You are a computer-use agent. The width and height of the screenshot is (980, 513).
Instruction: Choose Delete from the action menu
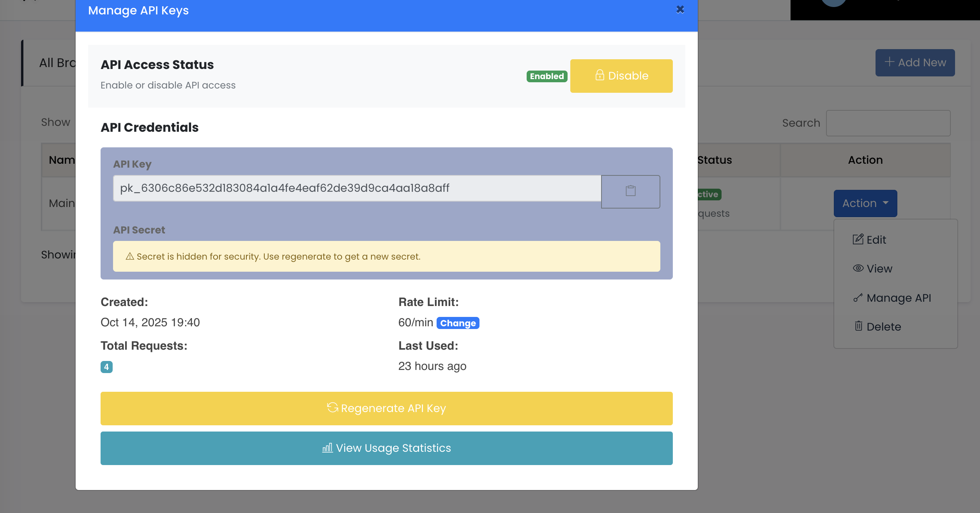tap(883, 327)
